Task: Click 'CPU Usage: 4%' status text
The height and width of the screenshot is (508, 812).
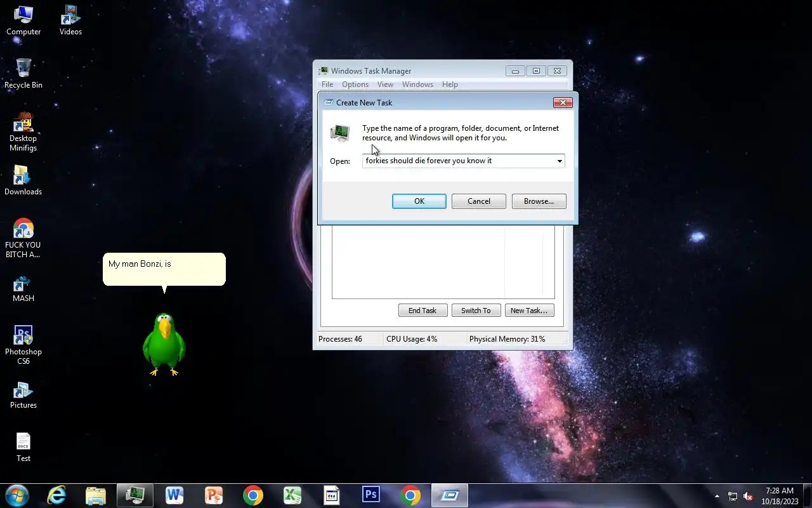Action: tap(412, 339)
